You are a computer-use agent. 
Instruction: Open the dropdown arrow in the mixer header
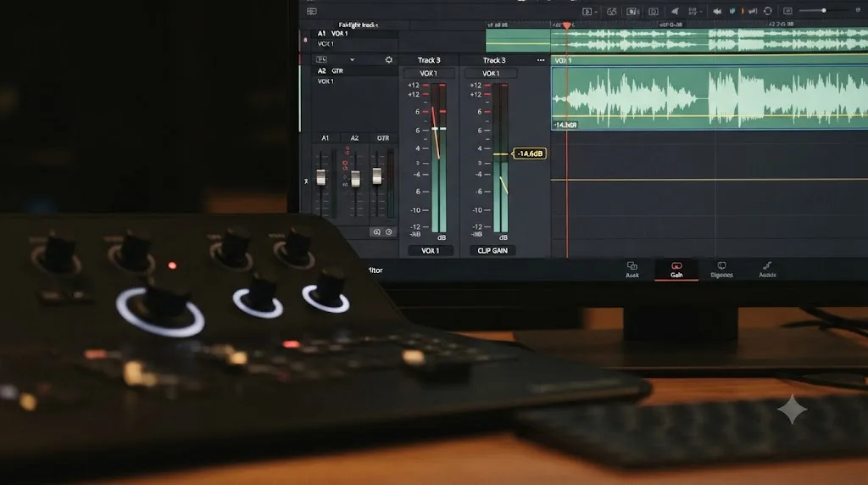352,60
